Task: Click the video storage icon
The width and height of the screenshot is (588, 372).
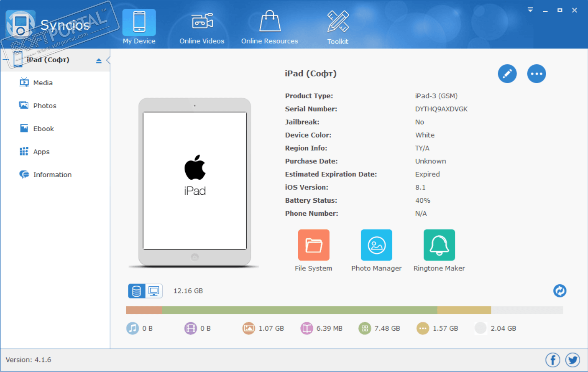Action: point(191,329)
